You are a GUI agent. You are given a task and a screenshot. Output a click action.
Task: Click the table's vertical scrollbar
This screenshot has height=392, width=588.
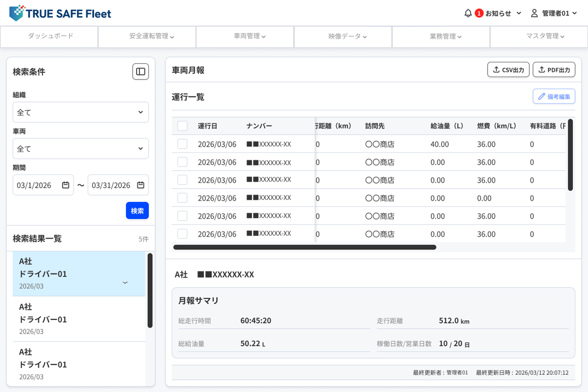coord(570,155)
